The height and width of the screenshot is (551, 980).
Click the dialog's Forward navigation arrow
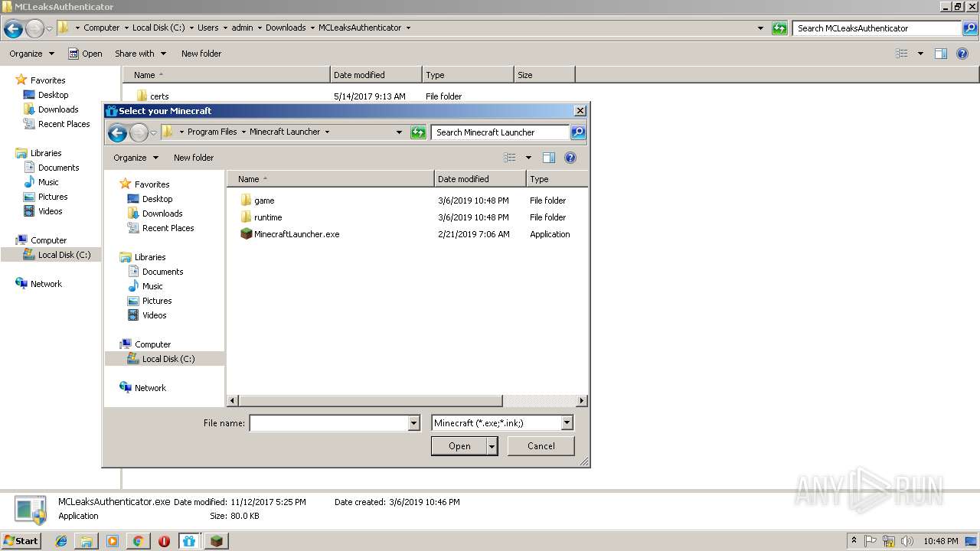click(x=139, y=133)
